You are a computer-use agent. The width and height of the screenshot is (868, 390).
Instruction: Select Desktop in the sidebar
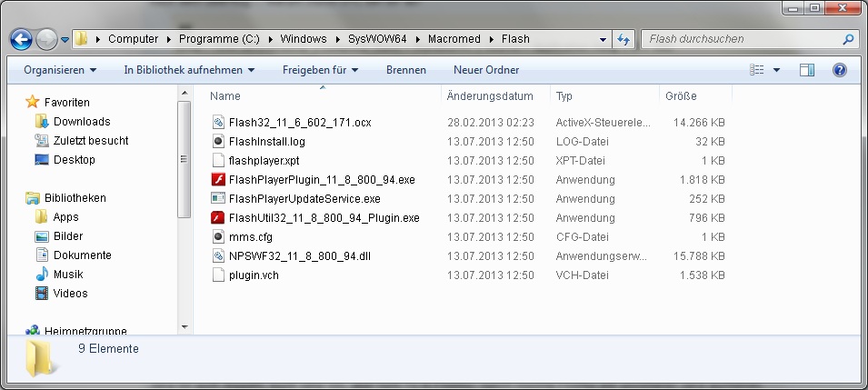tap(75, 160)
